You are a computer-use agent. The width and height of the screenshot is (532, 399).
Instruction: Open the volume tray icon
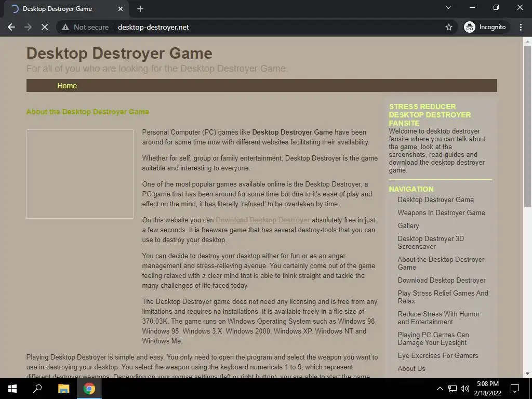(465, 389)
